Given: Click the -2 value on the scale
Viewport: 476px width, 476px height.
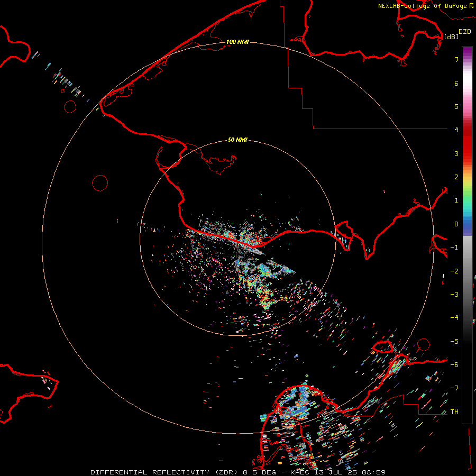Looking at the screenshot, I should pyautogui.click(x=454, y=271).
